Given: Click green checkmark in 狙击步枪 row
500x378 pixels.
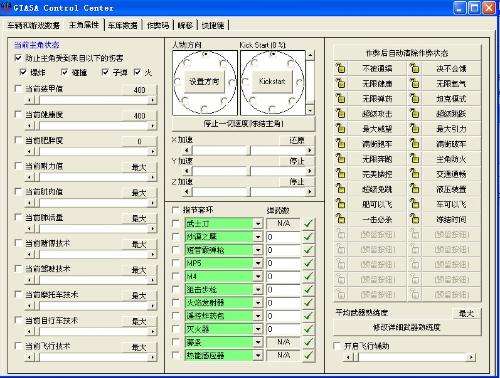Looking at the screenshot, I should pos(309,289).
